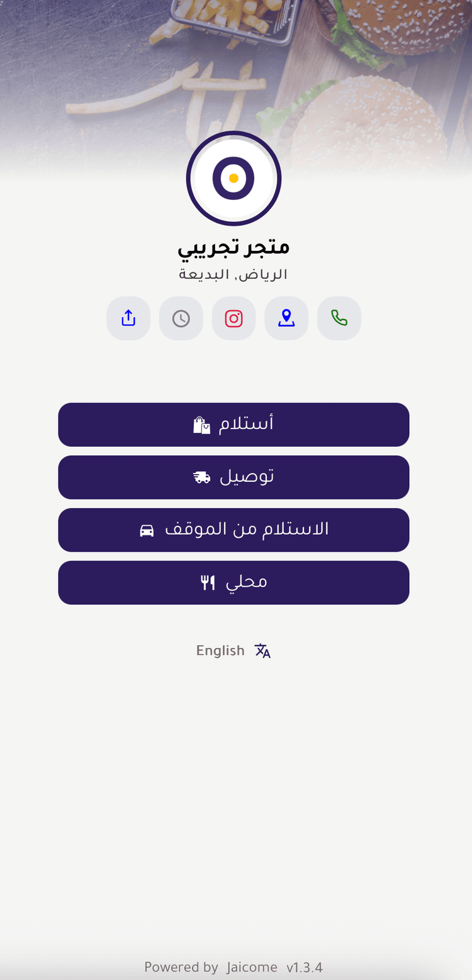The width and height of the screenshot is (472, 980).
Task: Click the car icon for curbside pickup
Action: 147,531
